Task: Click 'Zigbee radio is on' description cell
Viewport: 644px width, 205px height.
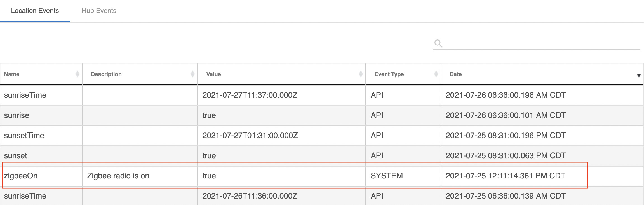Action: 118,176
